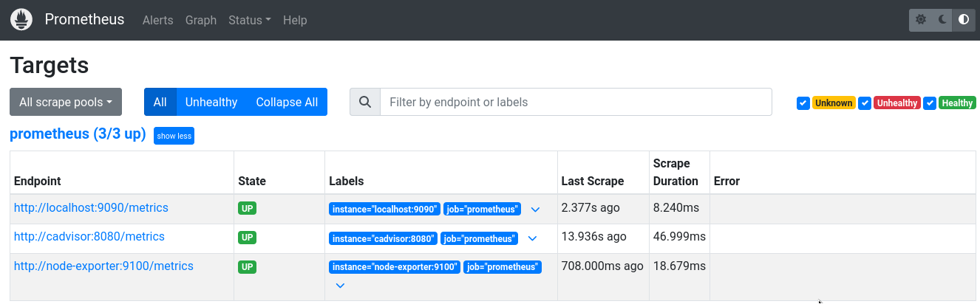Open the http://cadvisor:8080/metrics endpoint link
The height and width of the screenshot is (304, 980).
tap(89, 237)
